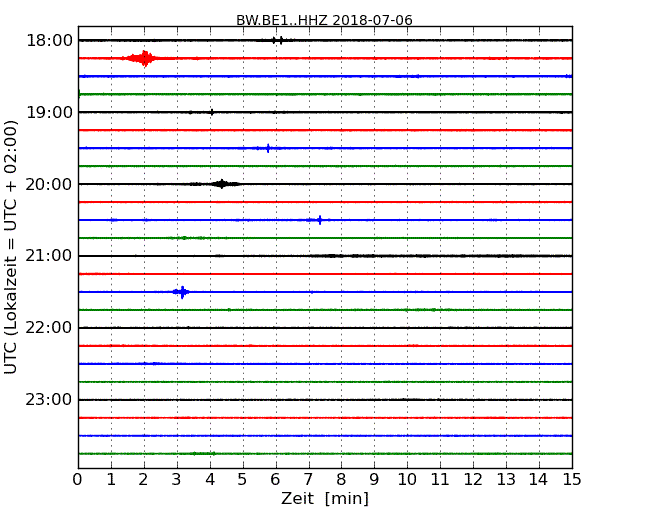The height and width of the screenshot is (520, 650).
Task: Click x-axis tick label 12
Action: click(473, 479)
